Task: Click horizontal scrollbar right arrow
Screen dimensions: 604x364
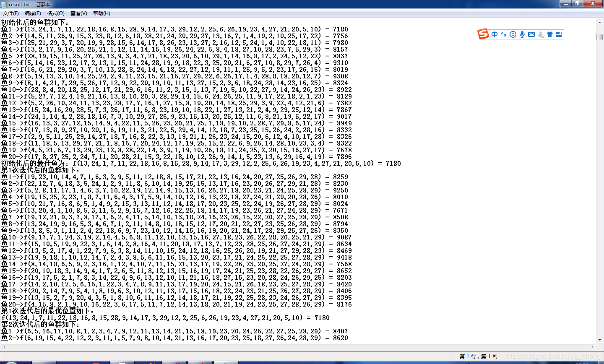Action: [593, 347]
